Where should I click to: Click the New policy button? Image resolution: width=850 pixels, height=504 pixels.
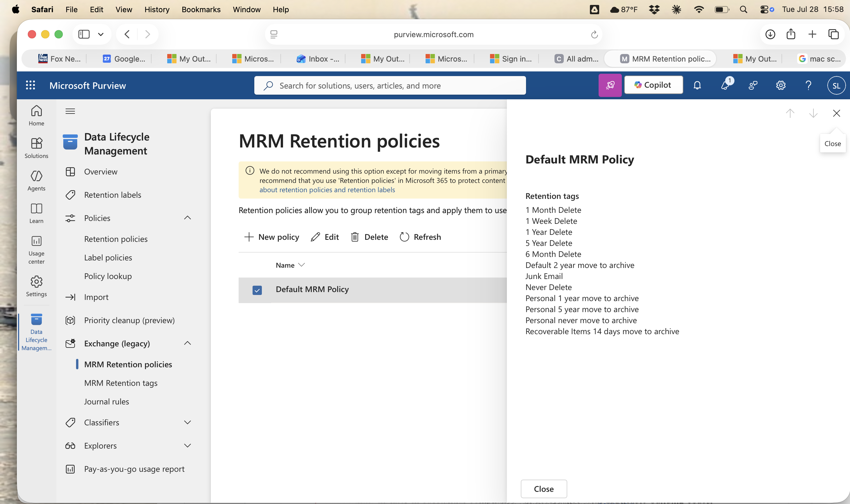(x=271, y=237)
